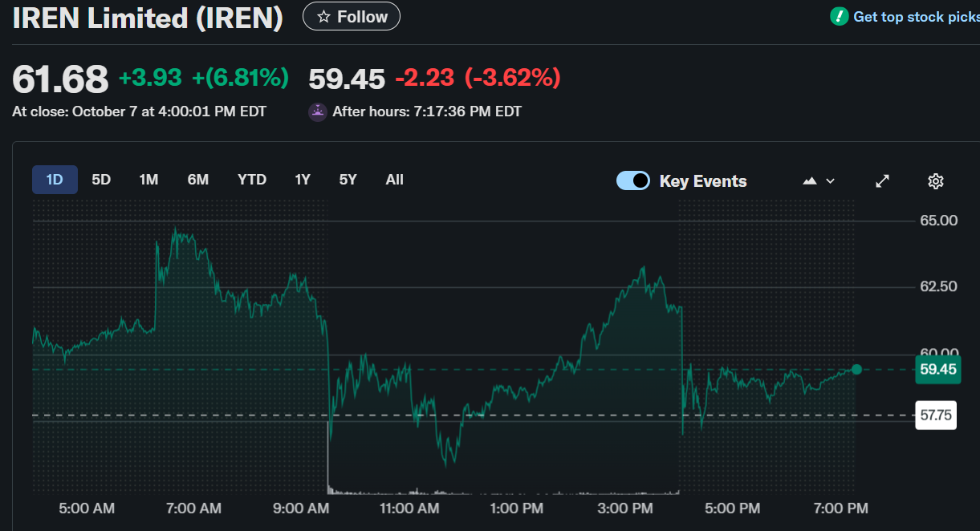Select the 1M chart range

pyautogui.click(x=148, y=180)
